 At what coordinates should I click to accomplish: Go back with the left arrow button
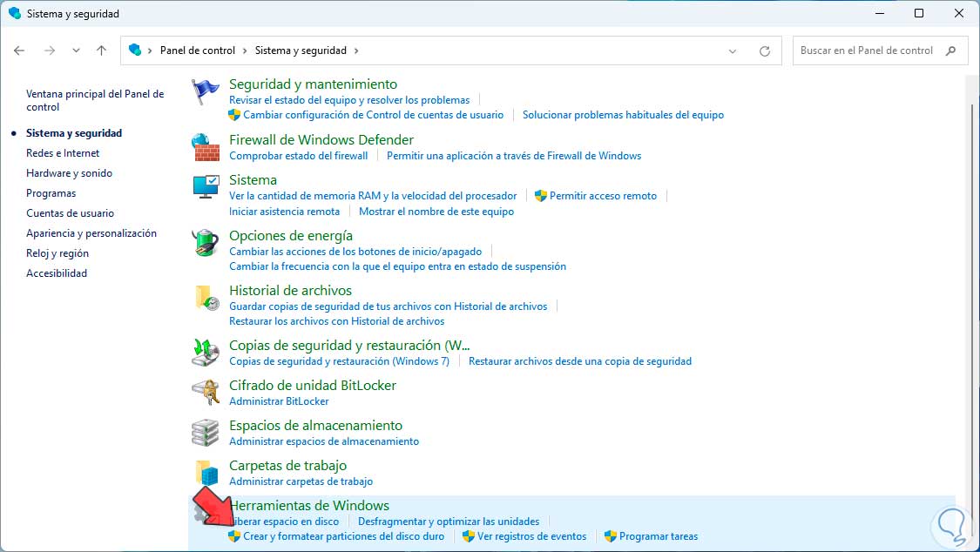click(19, 50)
